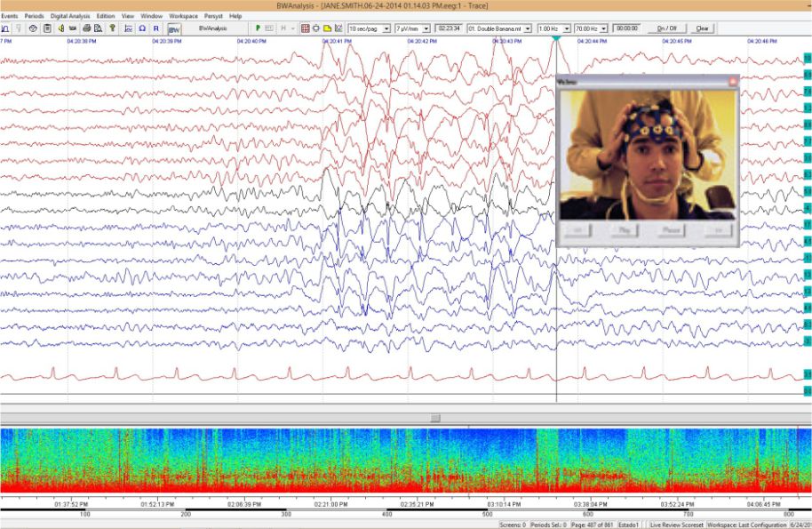Click the teal cursor marker above traces

[556, 38]
